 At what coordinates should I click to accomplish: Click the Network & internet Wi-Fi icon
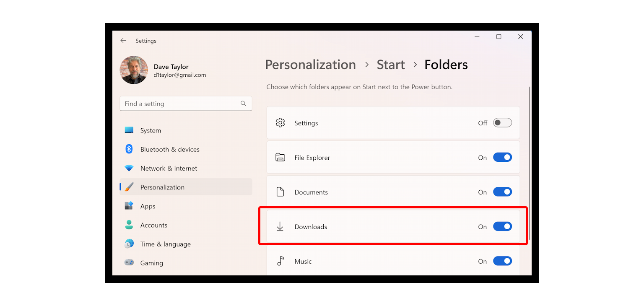[x=129, y=168]
